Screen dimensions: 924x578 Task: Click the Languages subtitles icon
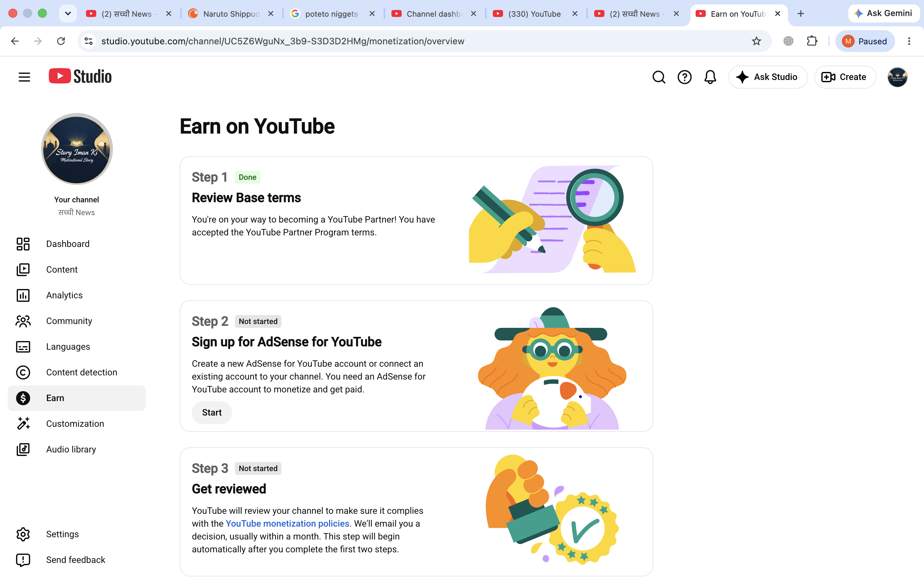(x=23, y=347)
